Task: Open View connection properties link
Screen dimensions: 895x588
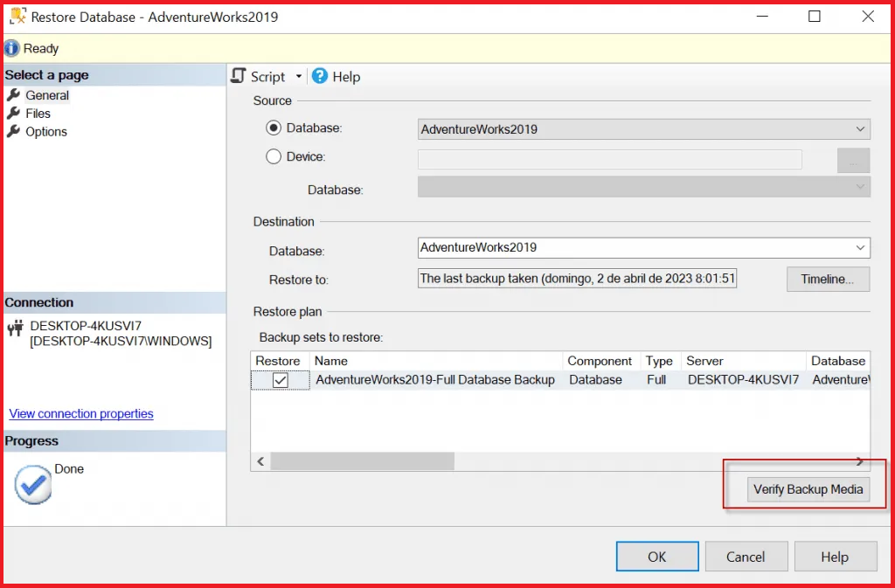Action: coord(81,413)
